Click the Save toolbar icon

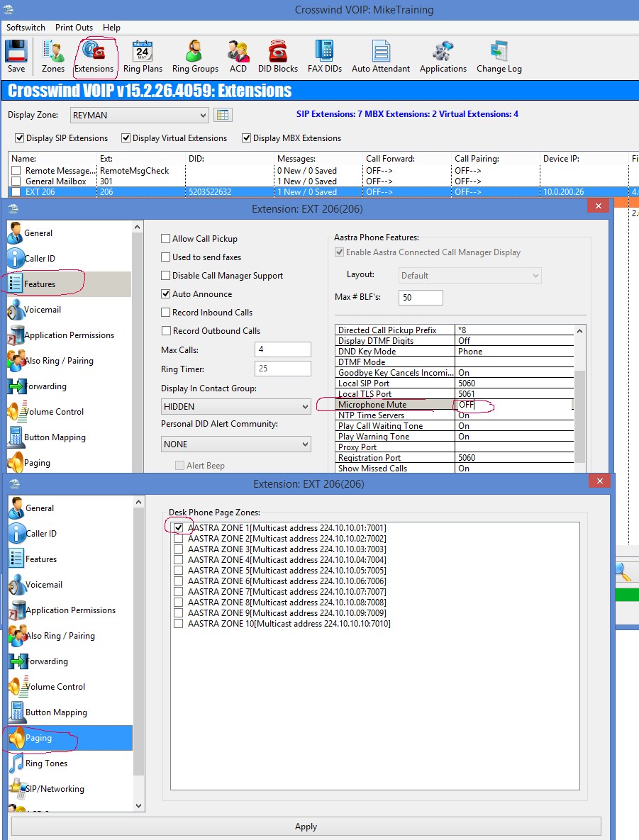point(16,57)
